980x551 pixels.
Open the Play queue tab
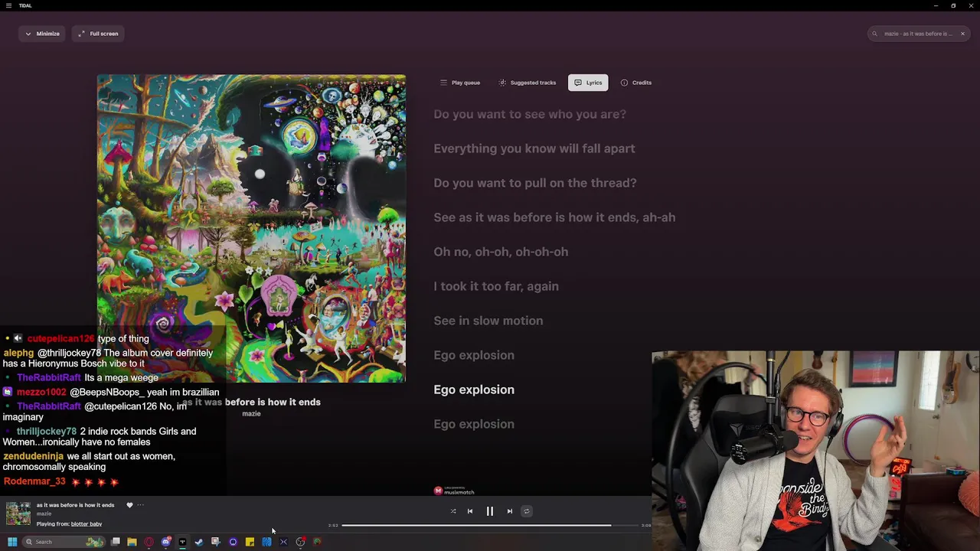coord(460,83)
